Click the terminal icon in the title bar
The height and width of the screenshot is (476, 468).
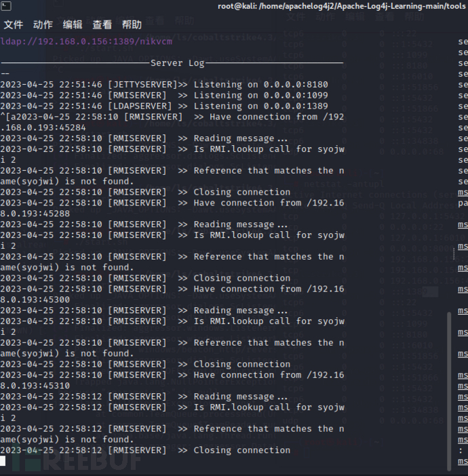click(x=6, y=6)
